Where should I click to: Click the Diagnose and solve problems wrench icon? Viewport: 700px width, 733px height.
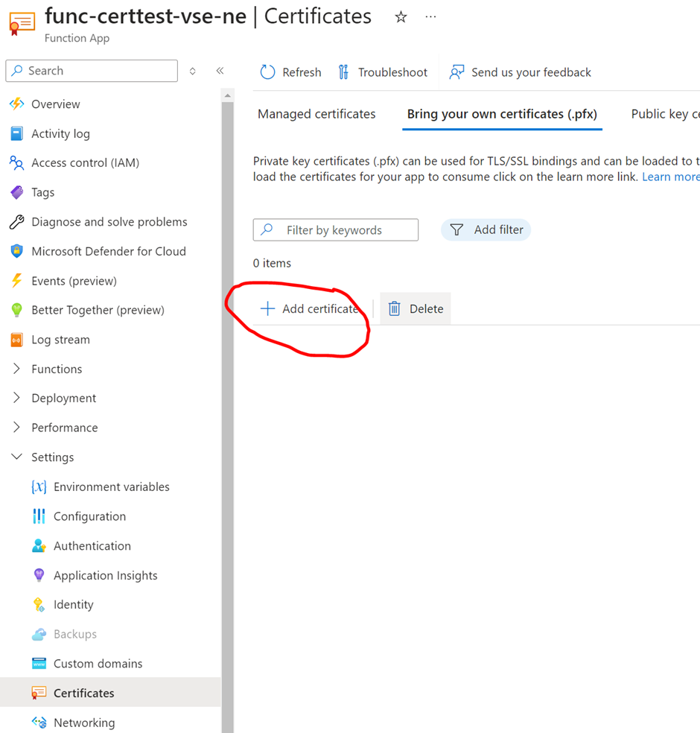17,221
